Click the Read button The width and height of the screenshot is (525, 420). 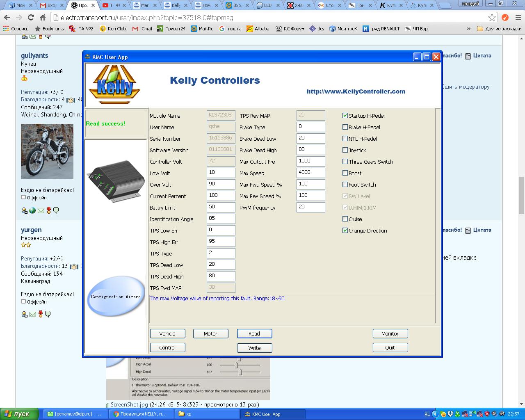(254, 334)
